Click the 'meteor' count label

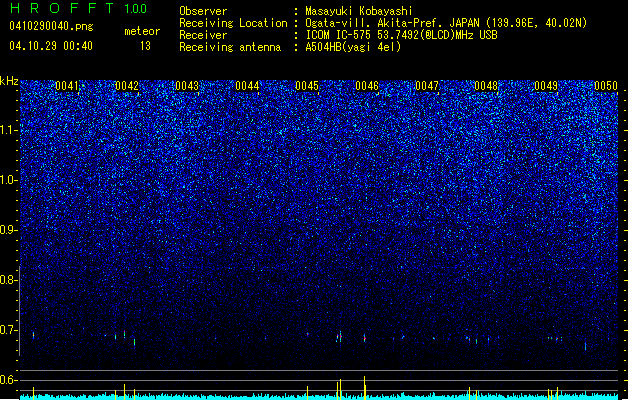point(142,31)
